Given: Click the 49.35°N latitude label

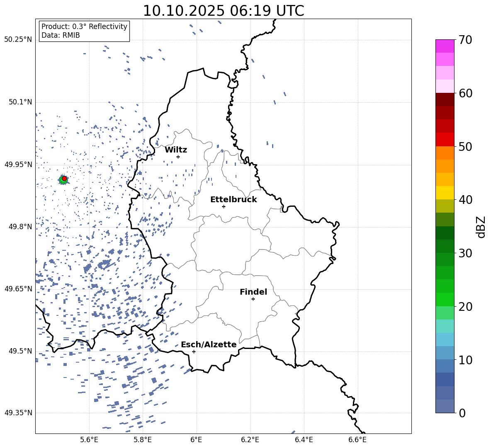Looking at the screenshot, I should point(18,413).
